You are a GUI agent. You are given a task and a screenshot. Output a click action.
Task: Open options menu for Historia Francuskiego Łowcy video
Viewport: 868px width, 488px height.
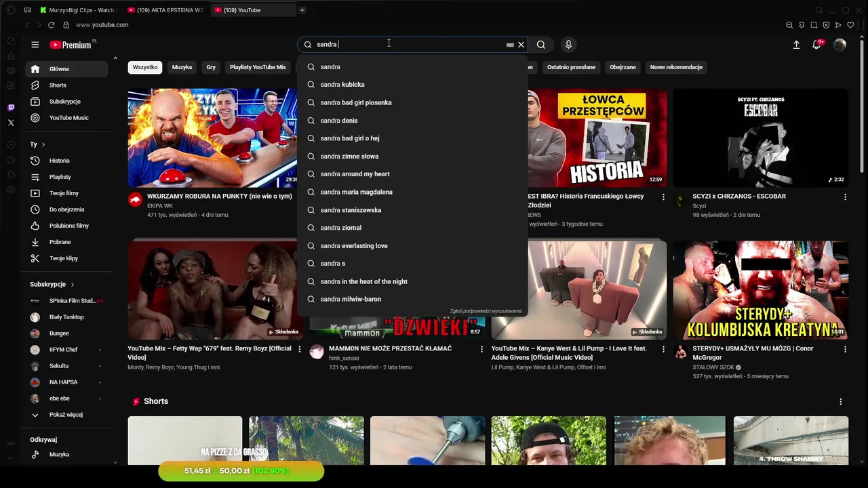point(663,197)
